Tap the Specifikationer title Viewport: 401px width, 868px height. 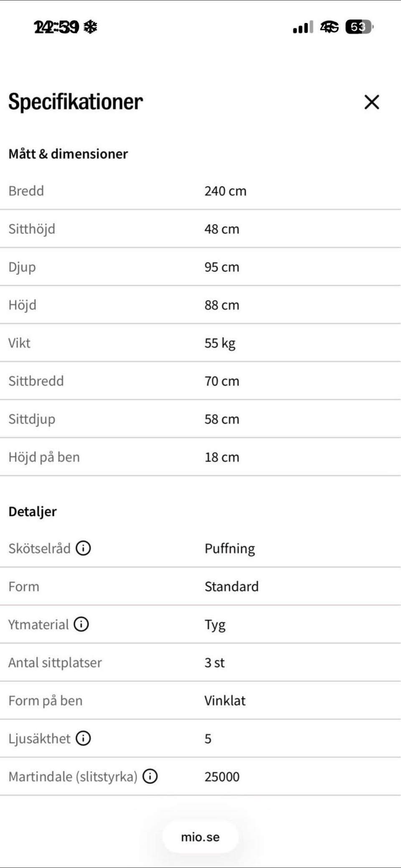[76, 102]
